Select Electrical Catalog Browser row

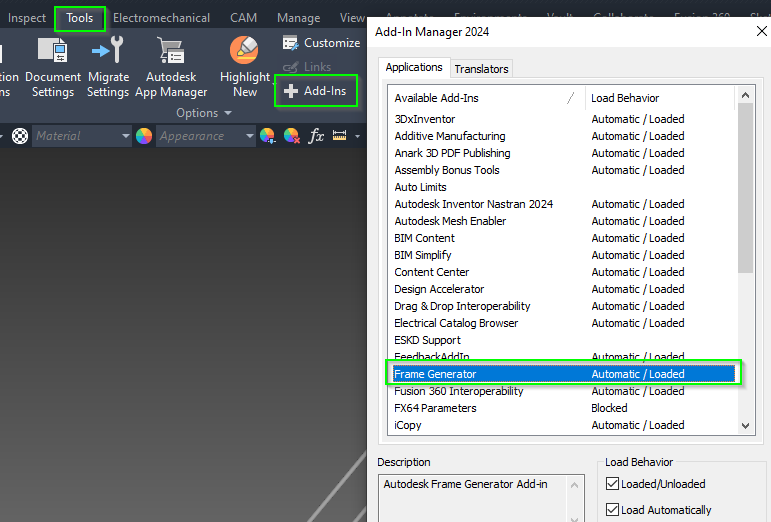coord(563,323)
